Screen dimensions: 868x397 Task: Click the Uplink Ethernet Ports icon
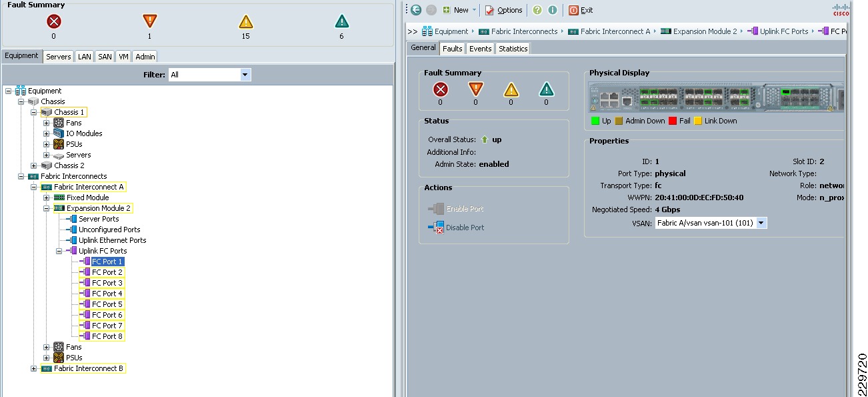(71, 240)
